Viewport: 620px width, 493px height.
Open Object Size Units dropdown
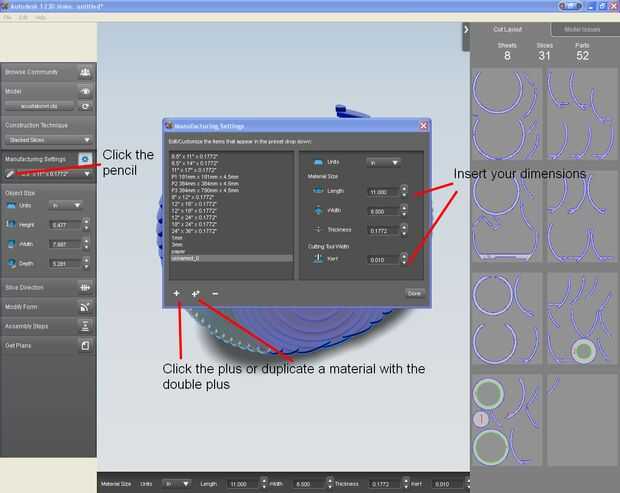[66, 205]
